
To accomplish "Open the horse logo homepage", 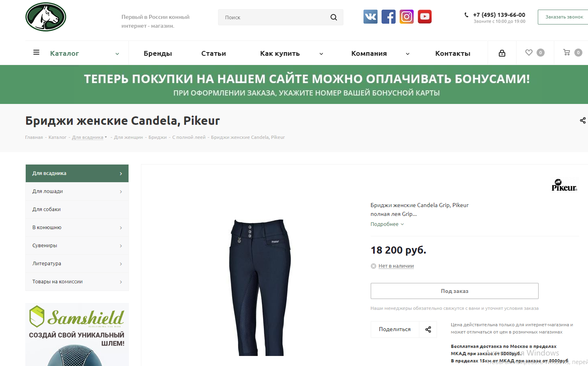I will [x=46, y=17].
